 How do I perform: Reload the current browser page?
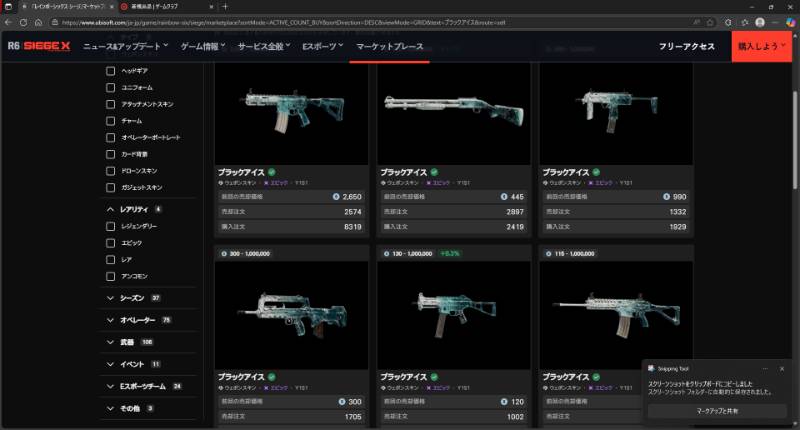pyautogui.click(x=23, y=22)
